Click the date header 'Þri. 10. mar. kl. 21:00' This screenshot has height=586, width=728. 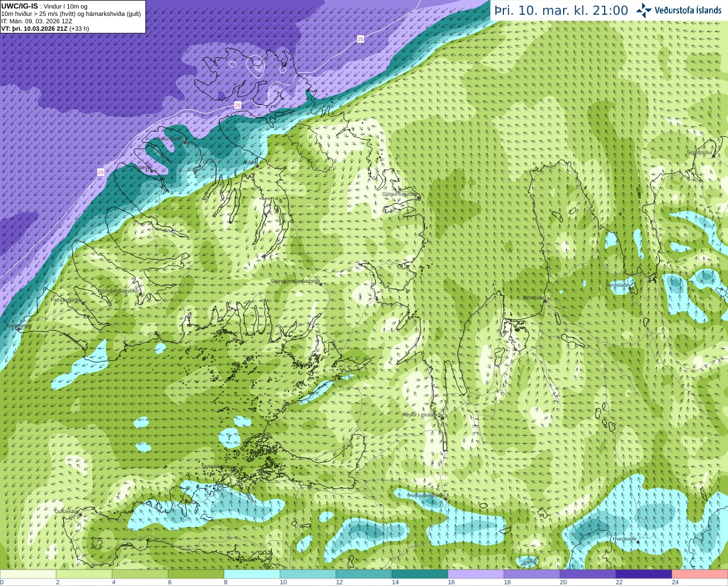coord(561,10)
